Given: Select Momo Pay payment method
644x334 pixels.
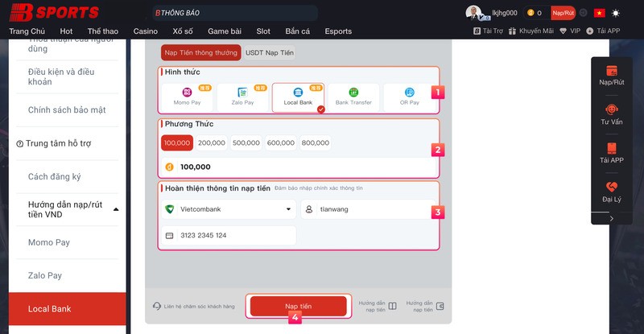Looking at the screenshot, I should [187, 97].
